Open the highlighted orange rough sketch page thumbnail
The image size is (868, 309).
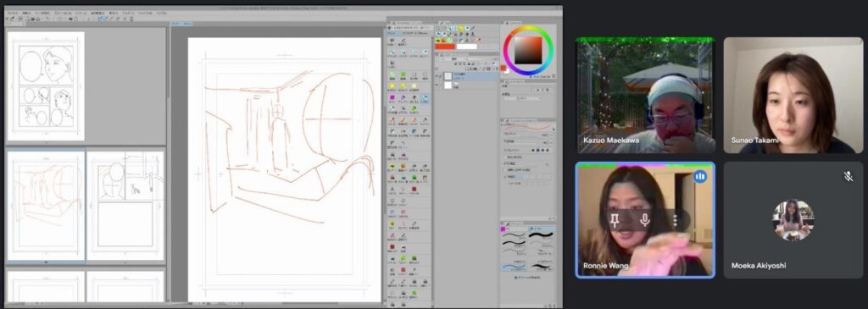click(x=46, y=206)
